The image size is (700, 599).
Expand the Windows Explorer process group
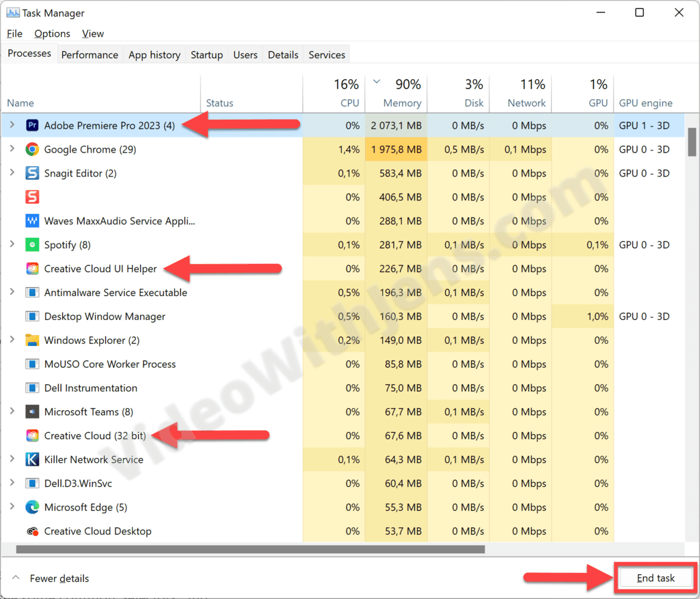(12, 340)
